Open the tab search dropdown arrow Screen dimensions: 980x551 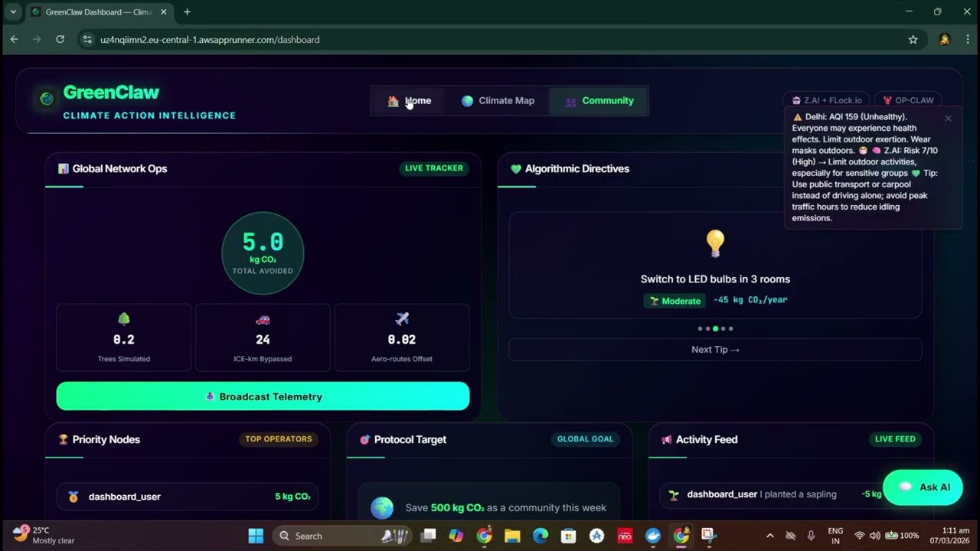click(13, 12)
